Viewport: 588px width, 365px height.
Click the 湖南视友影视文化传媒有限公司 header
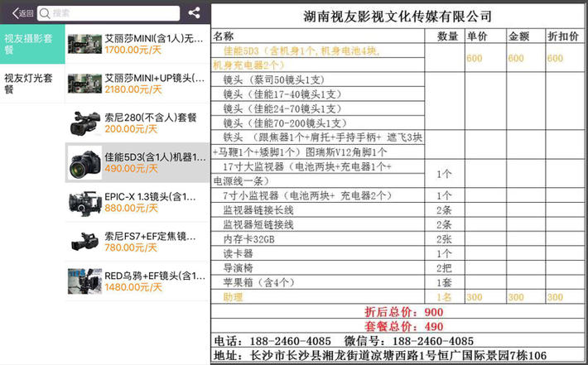point(398,16)
